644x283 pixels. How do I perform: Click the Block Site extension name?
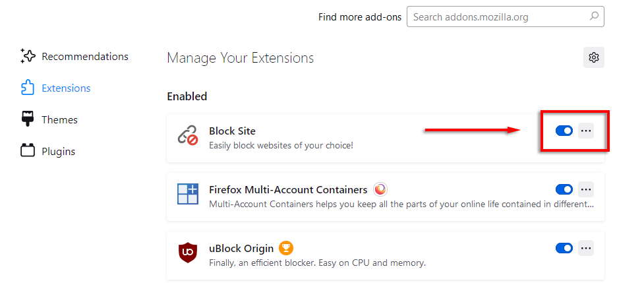(232, 131)
